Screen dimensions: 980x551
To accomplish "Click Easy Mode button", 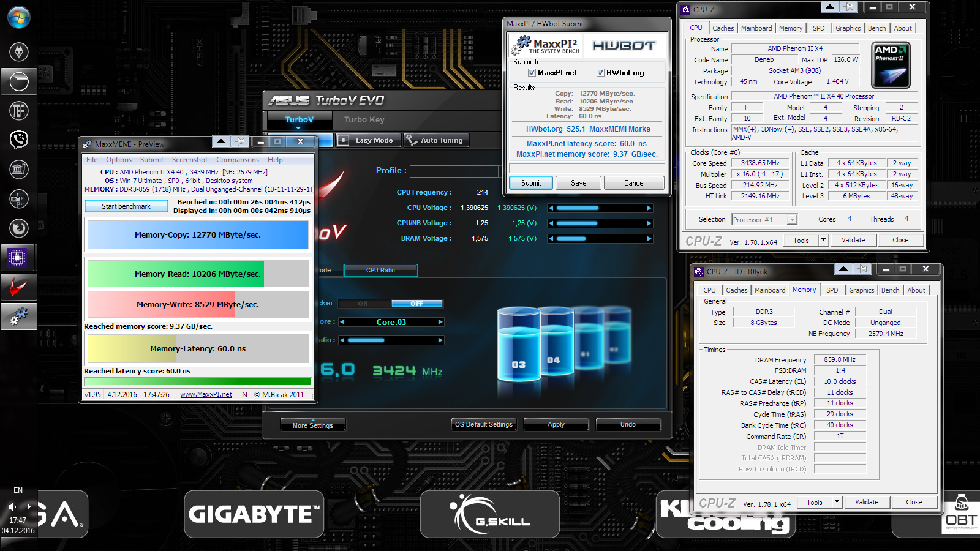I will [x=368, y=140].
